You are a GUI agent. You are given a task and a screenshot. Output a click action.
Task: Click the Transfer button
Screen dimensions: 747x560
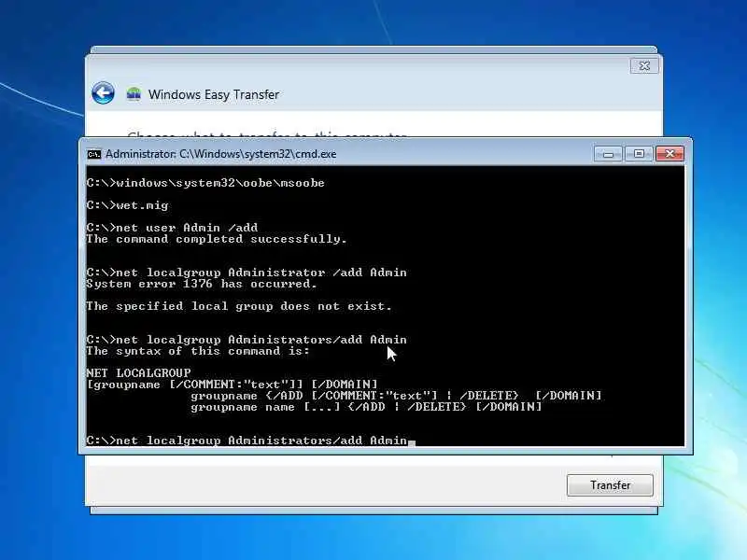pos(610,484)
